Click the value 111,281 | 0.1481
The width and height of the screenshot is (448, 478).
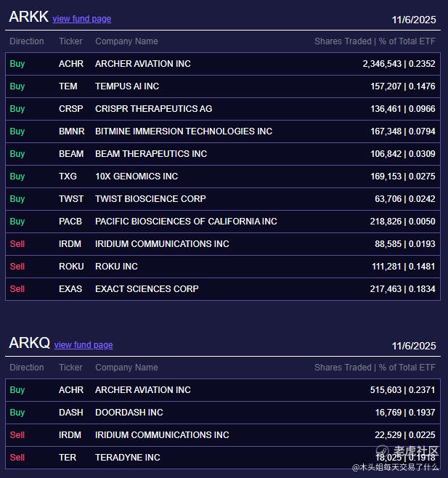click(x=404, y=267)
